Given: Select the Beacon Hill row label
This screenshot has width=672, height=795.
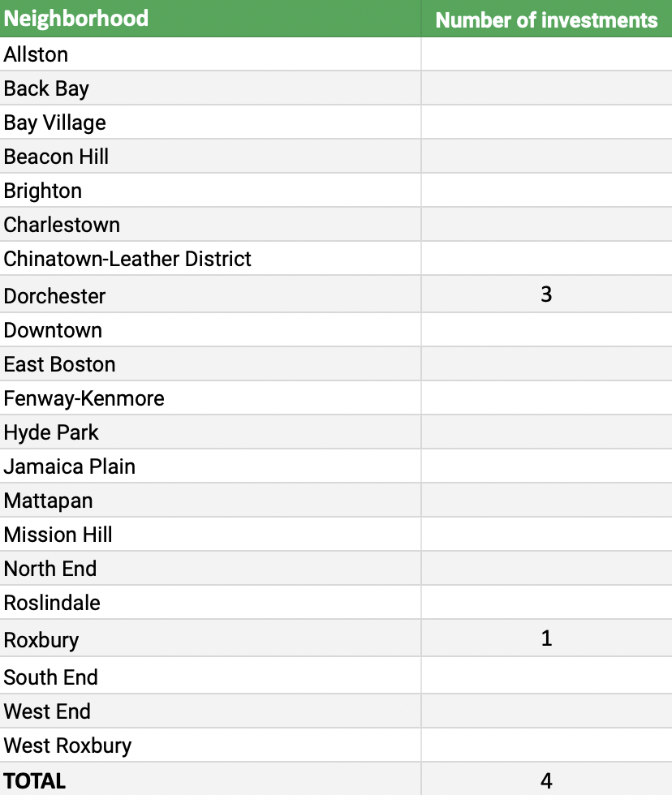Looking at the screenshot, I should (x=56, y=157).
